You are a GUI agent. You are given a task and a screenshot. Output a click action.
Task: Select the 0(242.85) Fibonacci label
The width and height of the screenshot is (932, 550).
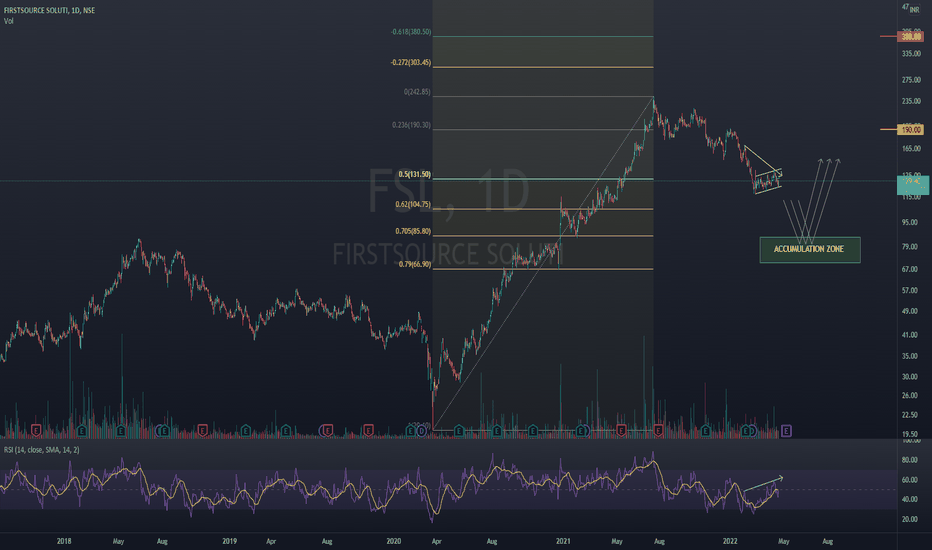pyautogui.click(x=417, y=92)
